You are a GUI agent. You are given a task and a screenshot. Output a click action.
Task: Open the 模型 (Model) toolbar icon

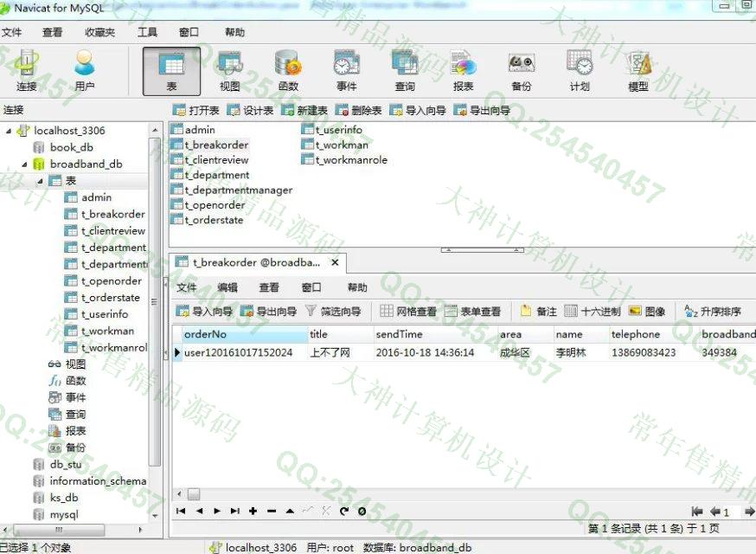(x=637, y=70)
